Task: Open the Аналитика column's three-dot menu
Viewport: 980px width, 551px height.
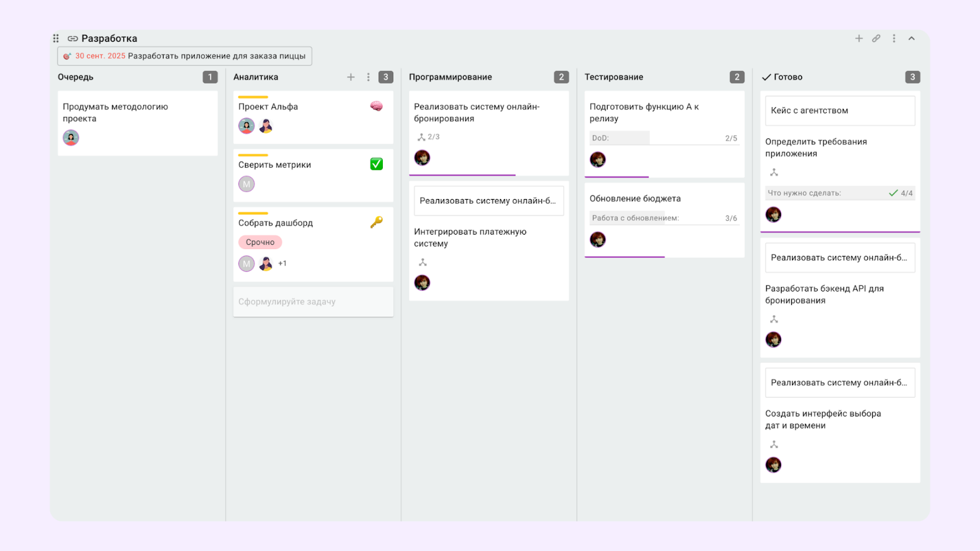Action: click(368, 77)
